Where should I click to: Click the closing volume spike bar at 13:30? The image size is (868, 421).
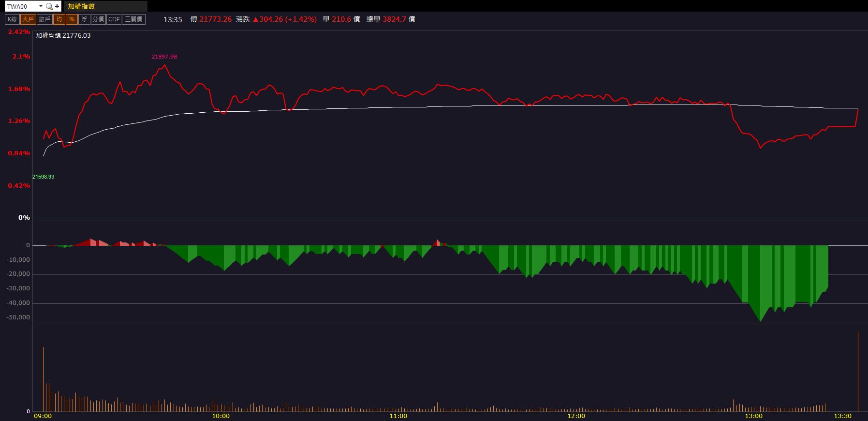coord(858,371)
